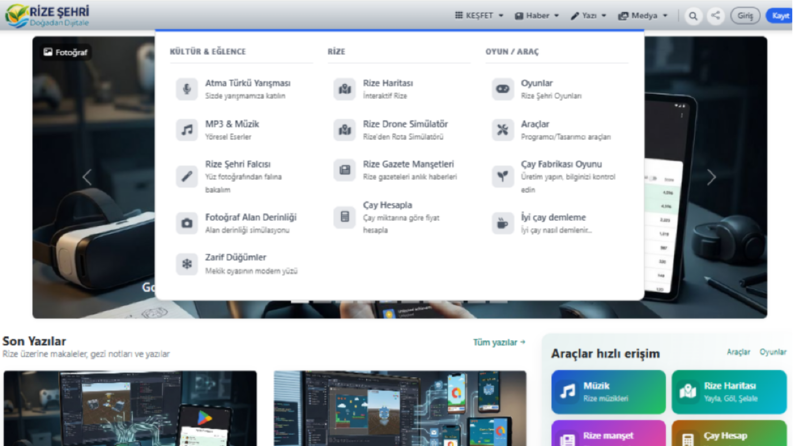Open Rize Drone Simülatör menu entry
The image size is (793, 446).
(x=399, y=130)
